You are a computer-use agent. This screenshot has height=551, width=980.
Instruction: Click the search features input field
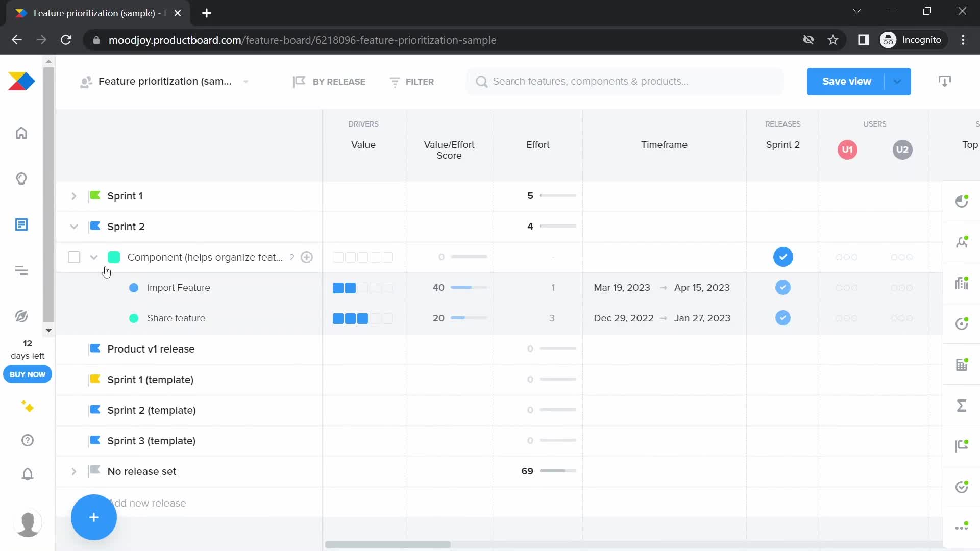click(625, 82)
